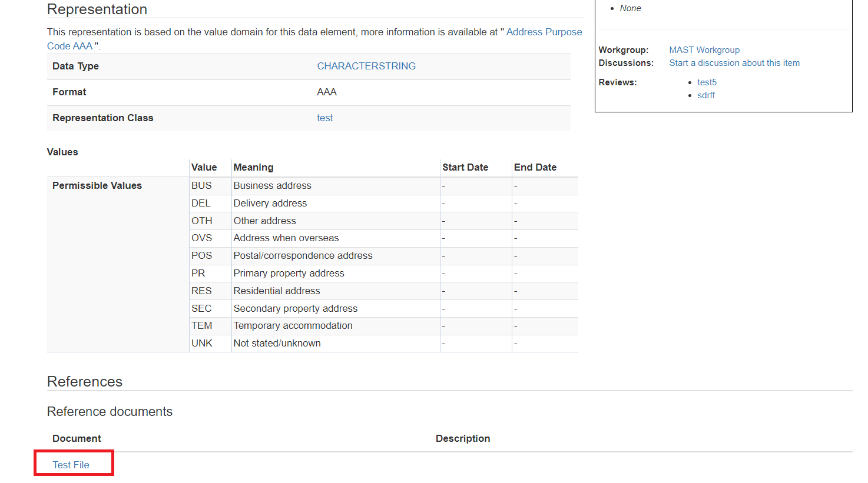868x483 pixels.
Task: Click the End Date column header
Action: [535, 168]
